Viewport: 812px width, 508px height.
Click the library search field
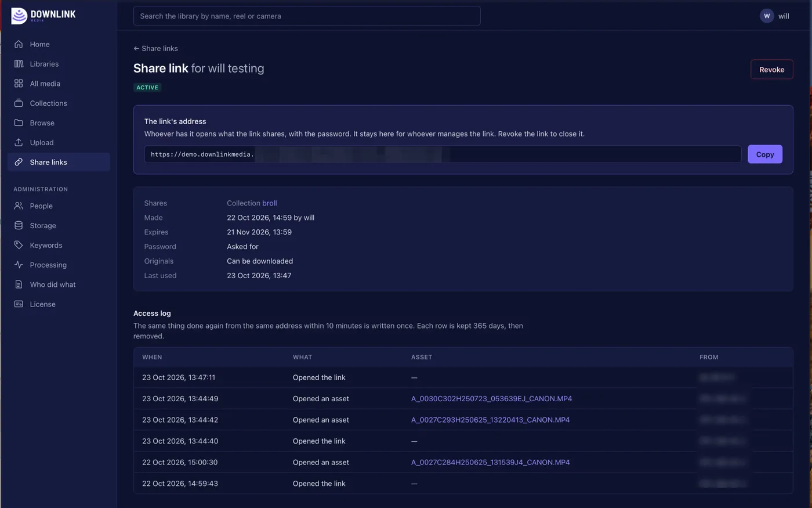click(307, 16)
